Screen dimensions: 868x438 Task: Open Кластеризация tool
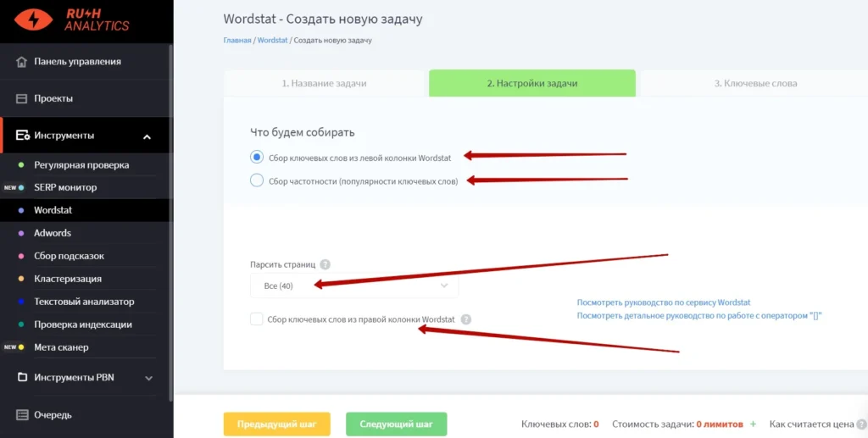point(68,279)
